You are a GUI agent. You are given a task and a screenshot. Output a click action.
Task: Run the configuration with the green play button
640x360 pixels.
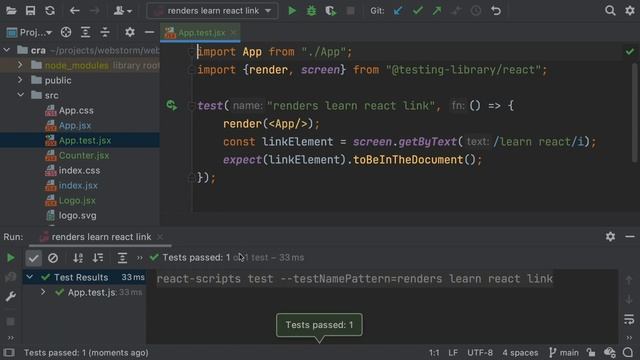pos(292,11)
